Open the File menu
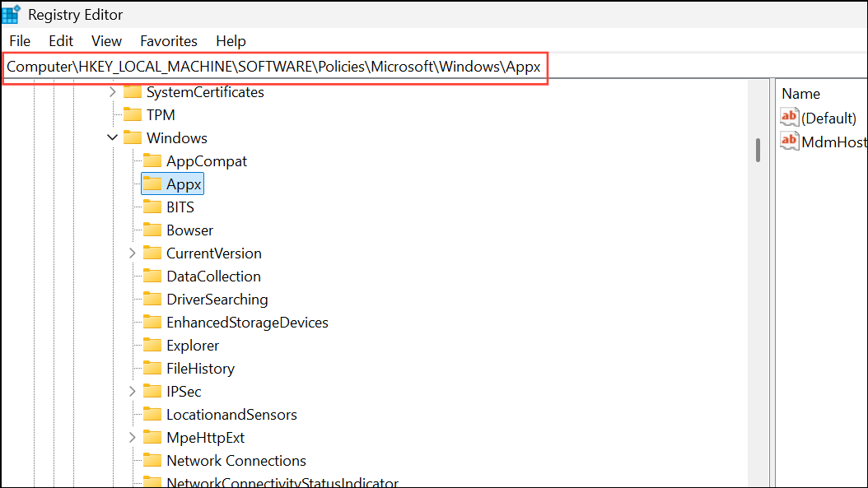Screen dimensions: 868x488 [20, 41]
